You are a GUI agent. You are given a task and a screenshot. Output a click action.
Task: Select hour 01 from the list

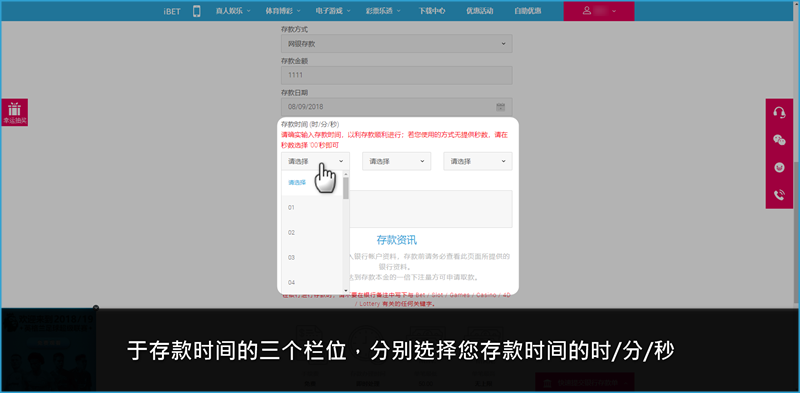click(312, 208)
